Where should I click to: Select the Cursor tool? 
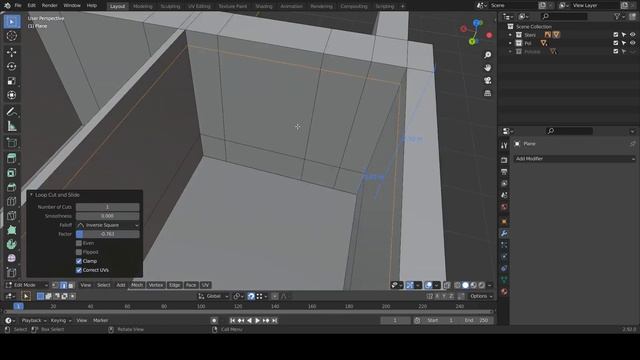coord(11,36)
